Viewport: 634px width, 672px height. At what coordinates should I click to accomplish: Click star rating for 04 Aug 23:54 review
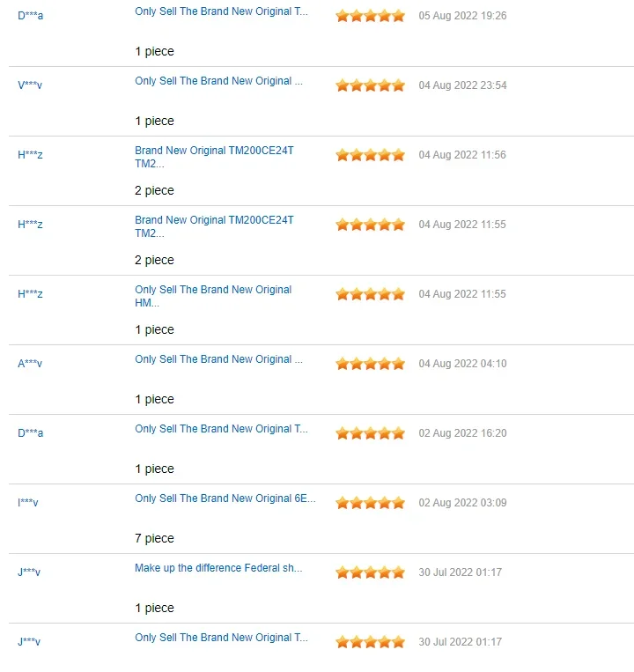click(x=370, y=85)
